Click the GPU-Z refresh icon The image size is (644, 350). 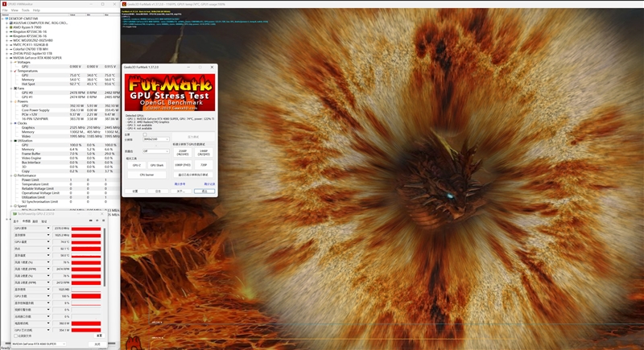coord(97,220)
